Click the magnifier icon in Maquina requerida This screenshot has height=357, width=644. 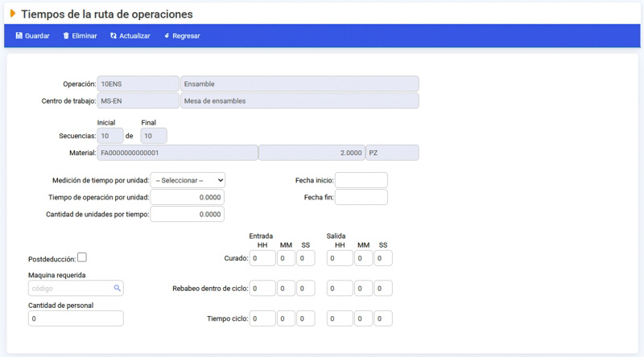(x=117, y=288)
